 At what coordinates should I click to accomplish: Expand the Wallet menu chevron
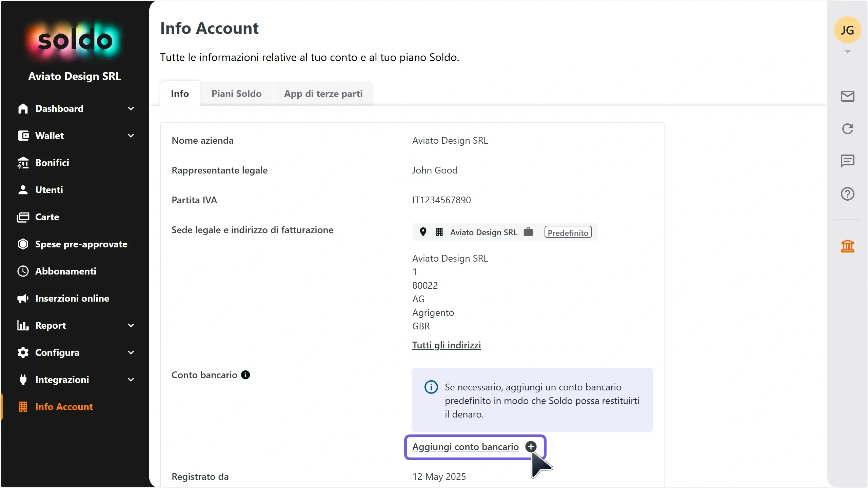(131, 136)
